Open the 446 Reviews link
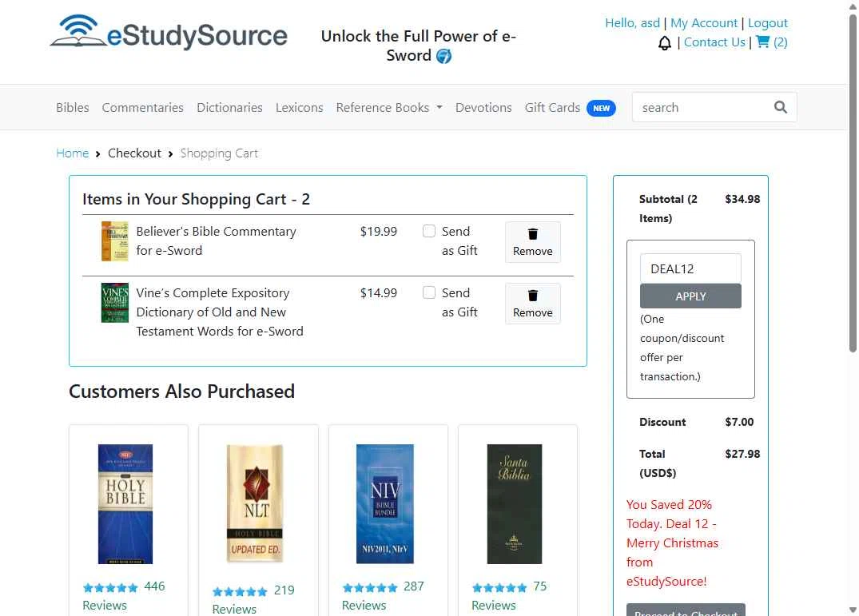This screenshot has height=616, width=859. coord(124,596)
